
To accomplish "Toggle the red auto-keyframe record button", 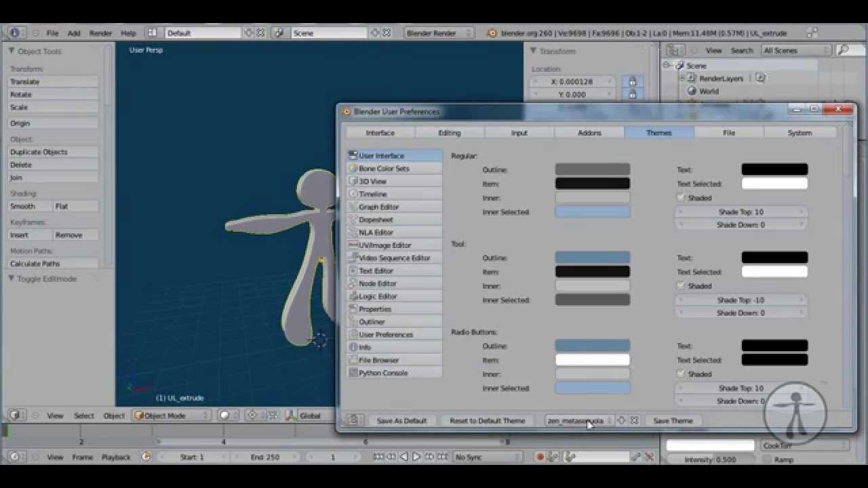I will pos(540,457).
